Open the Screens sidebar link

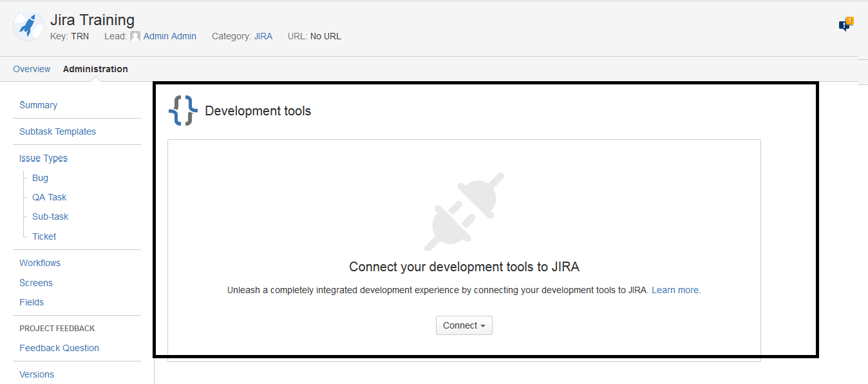pos(36,283)
